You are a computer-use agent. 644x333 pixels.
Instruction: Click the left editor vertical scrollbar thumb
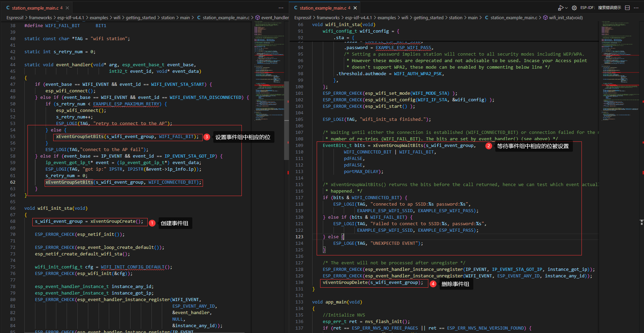pyautogui.click(x=286, y=120)
